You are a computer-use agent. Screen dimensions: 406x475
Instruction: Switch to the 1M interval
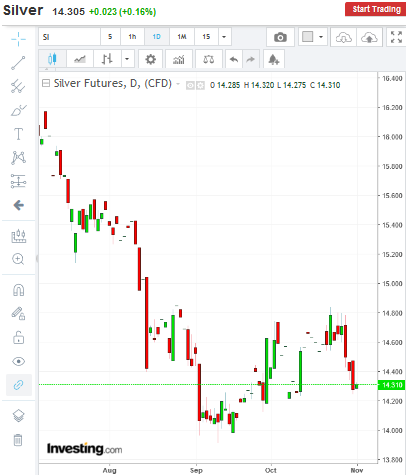tap(182, 37)
